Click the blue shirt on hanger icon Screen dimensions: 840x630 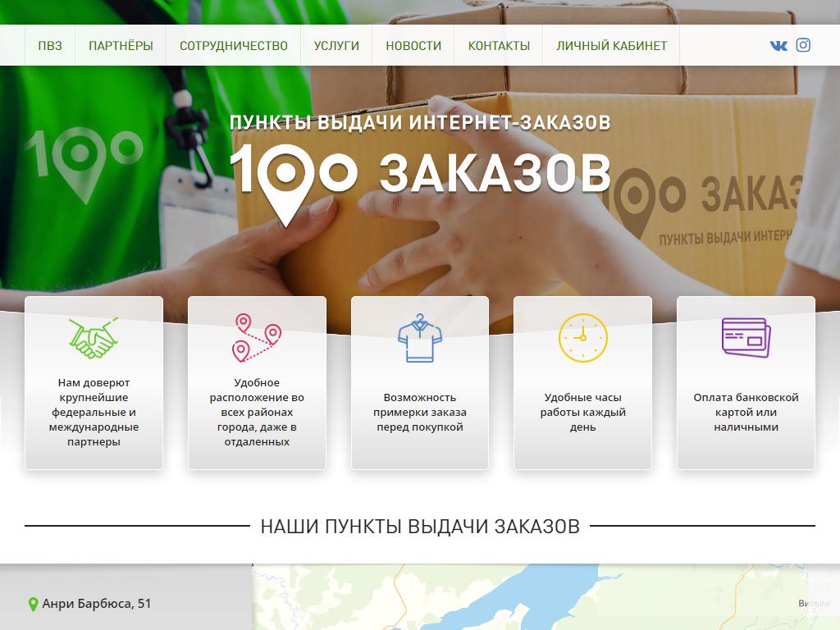(x=419, y=337)
